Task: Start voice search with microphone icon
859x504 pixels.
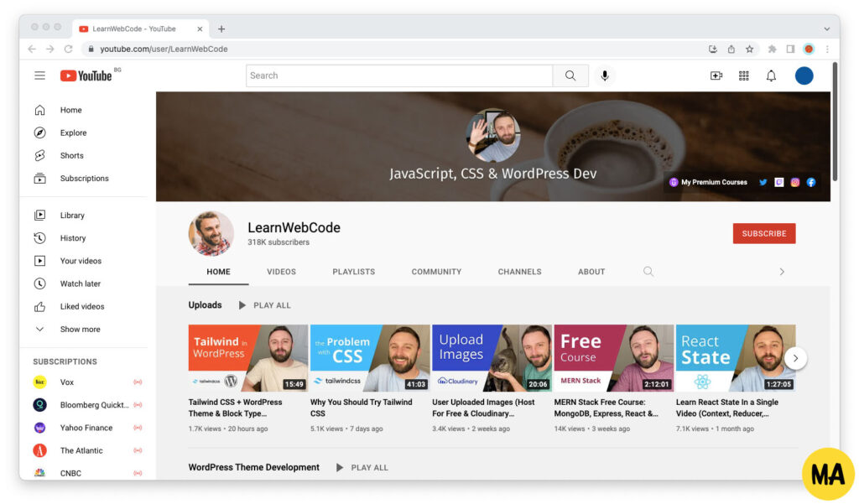Action: (605, 75)
